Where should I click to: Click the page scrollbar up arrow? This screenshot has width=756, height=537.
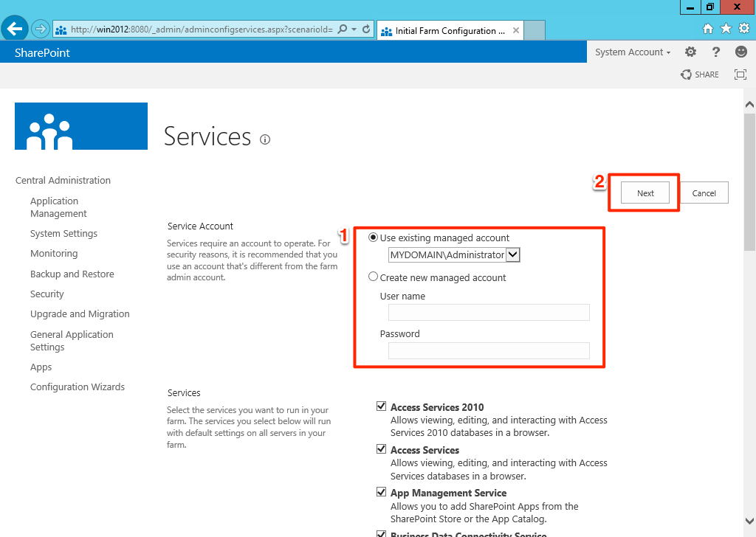coord(749,105)
